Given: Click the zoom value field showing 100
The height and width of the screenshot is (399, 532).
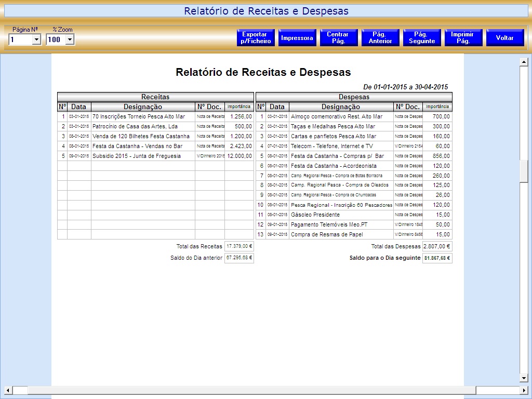Looking at the screenshot, I should click(x=55, y=39).
